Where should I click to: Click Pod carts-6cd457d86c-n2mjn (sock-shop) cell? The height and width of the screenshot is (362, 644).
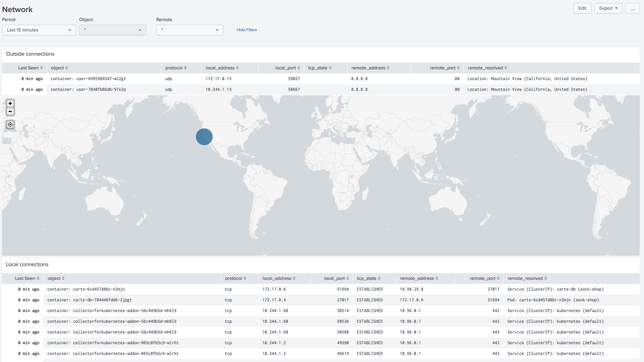pyautogui.click(x=553, y=300)
